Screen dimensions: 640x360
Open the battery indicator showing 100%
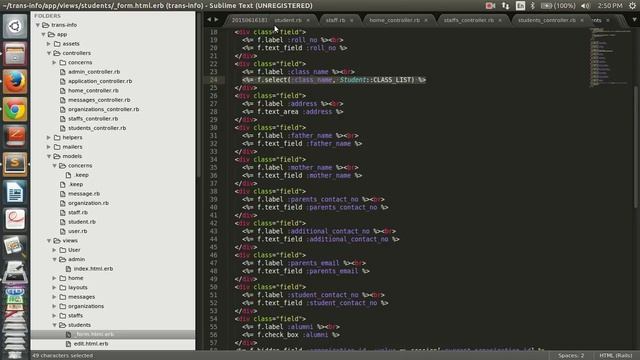pyautogui.click(x=558, y=6)
